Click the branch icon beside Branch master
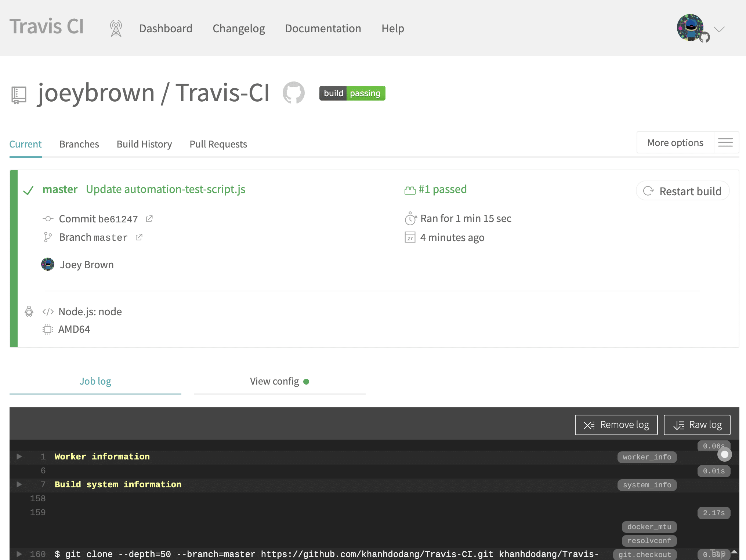Viewport: 746px width, 560px height. click(x=48, y=237)
